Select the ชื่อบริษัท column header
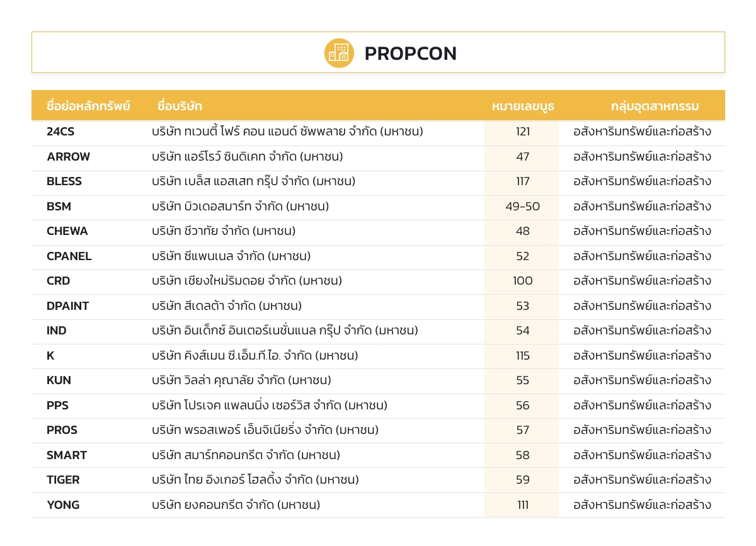Image resolution: width=756 pixels, height=546 pixels. (180, 106)
